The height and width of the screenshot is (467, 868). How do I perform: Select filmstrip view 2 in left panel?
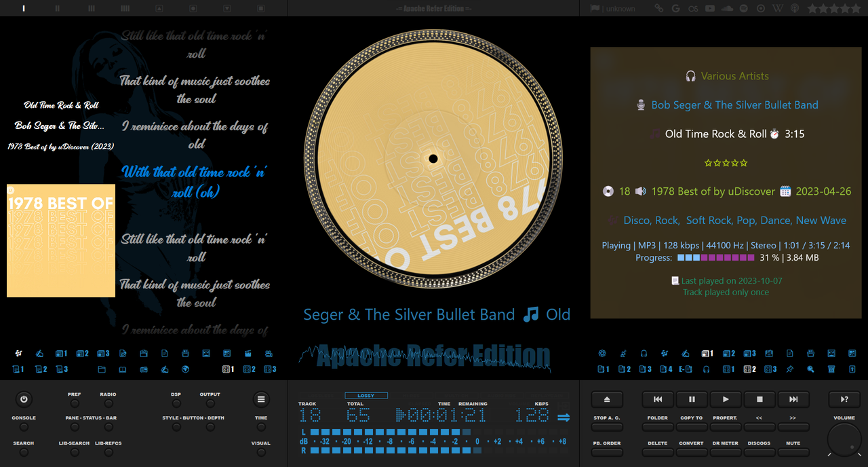249,369
